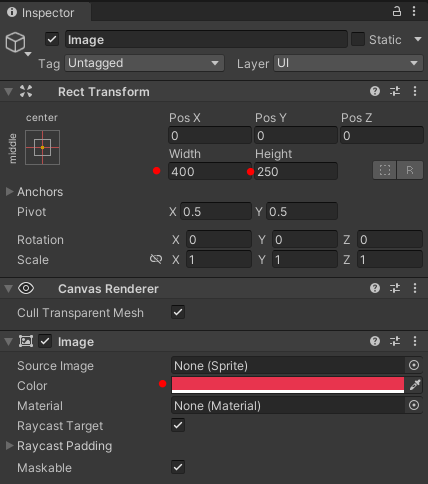
Task: Open Canvas Renderer help reference
Action: coord(375,288)
